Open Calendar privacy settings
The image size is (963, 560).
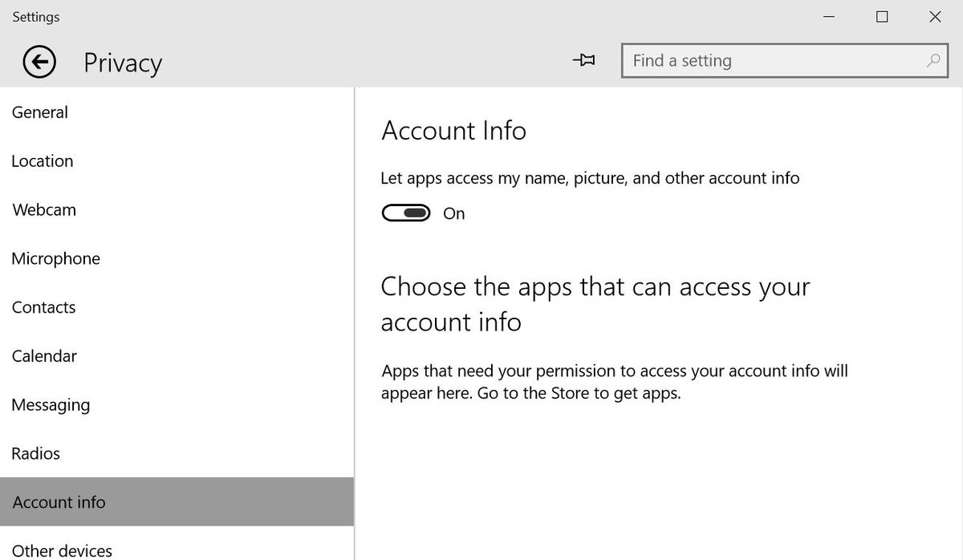(44, 355)
